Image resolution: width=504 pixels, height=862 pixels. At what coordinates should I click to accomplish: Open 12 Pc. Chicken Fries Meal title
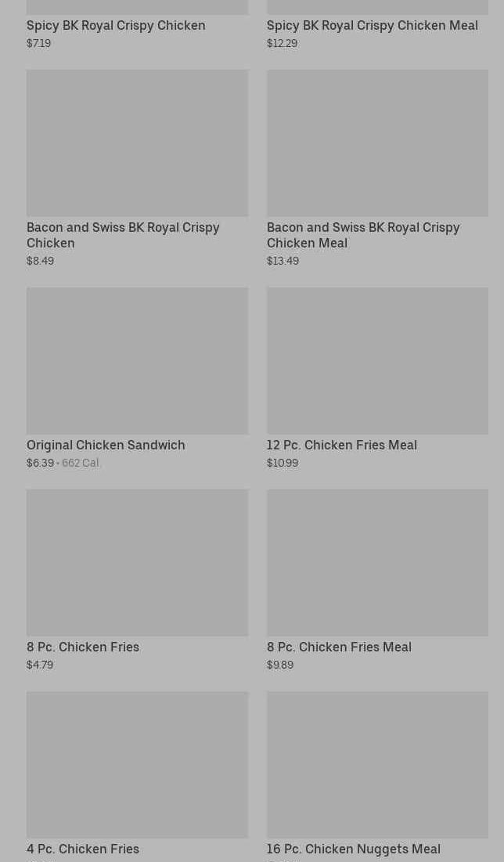(x=341, y=445)
